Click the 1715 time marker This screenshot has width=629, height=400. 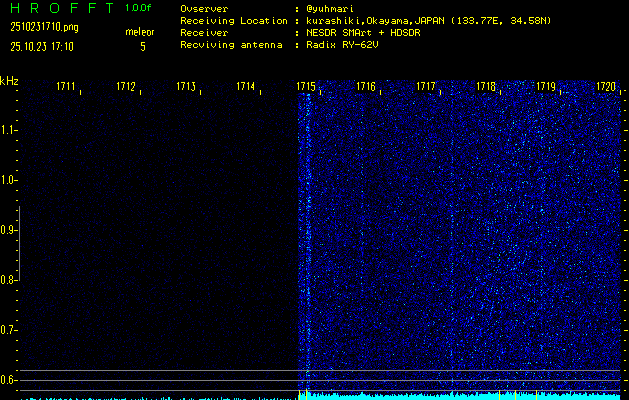coord(306,87)
